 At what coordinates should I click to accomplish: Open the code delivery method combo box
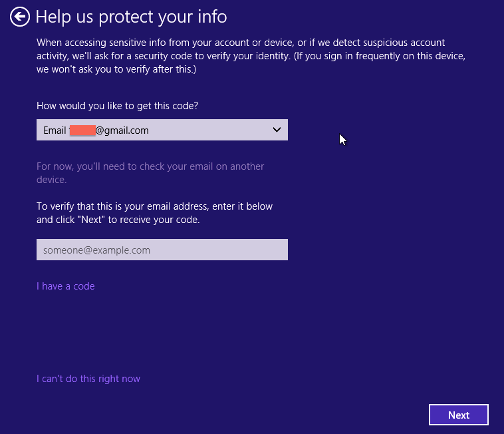tap(162, 130)
